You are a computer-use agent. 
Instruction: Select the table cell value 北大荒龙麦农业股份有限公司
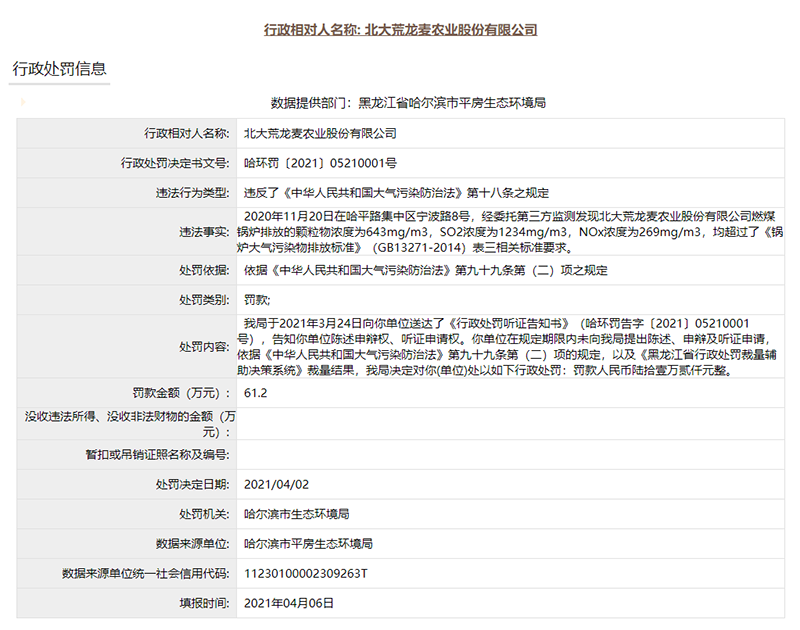click(x=320, y=134)
